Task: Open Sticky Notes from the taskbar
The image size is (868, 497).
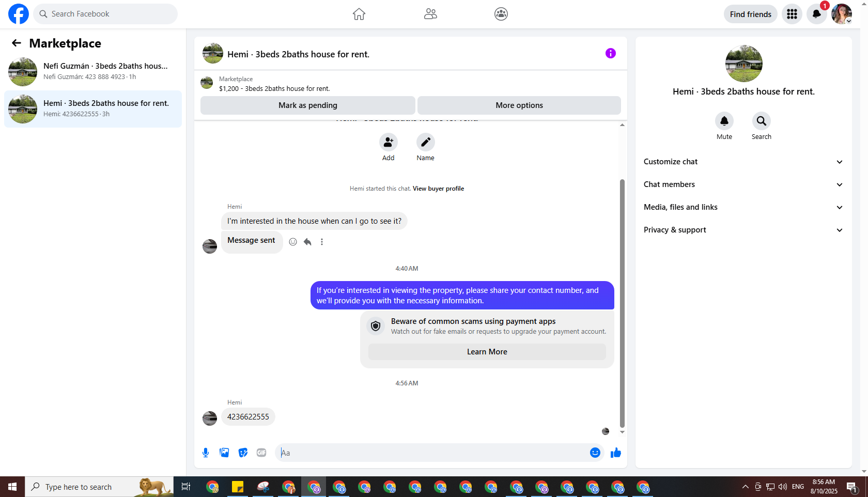Action: pos(238,487)
